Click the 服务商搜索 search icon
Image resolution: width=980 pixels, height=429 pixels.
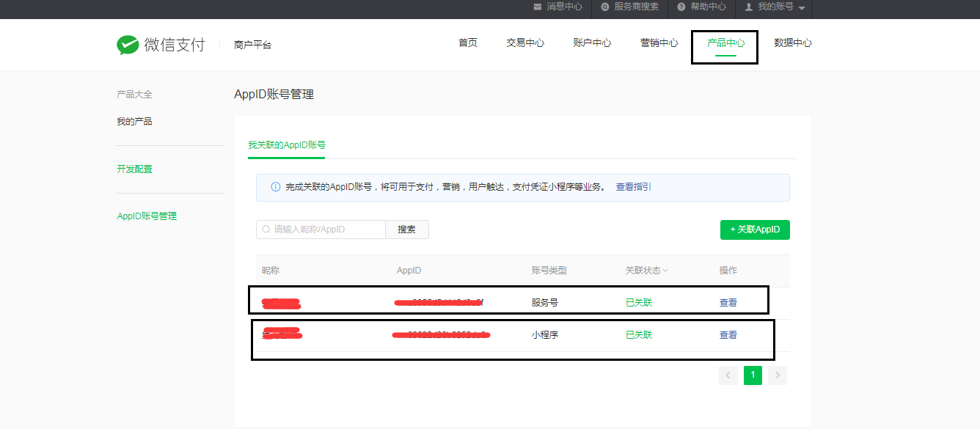tap(604, 7)
